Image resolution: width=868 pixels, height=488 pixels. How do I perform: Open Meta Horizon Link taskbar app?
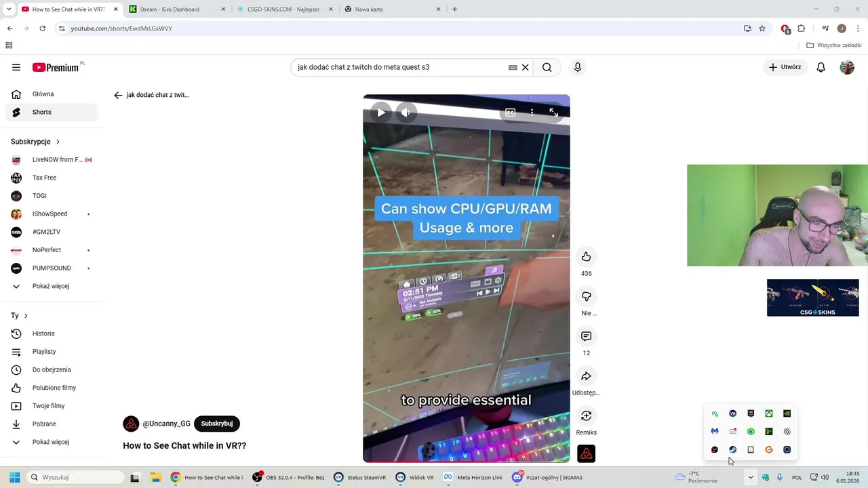click(x=473, y=477)
